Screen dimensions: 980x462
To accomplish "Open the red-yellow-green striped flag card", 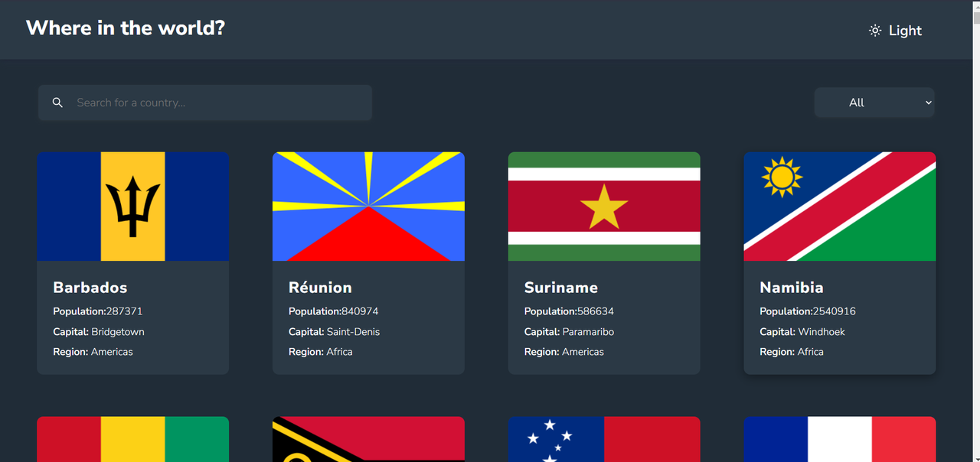I will [x=132, y=439].
